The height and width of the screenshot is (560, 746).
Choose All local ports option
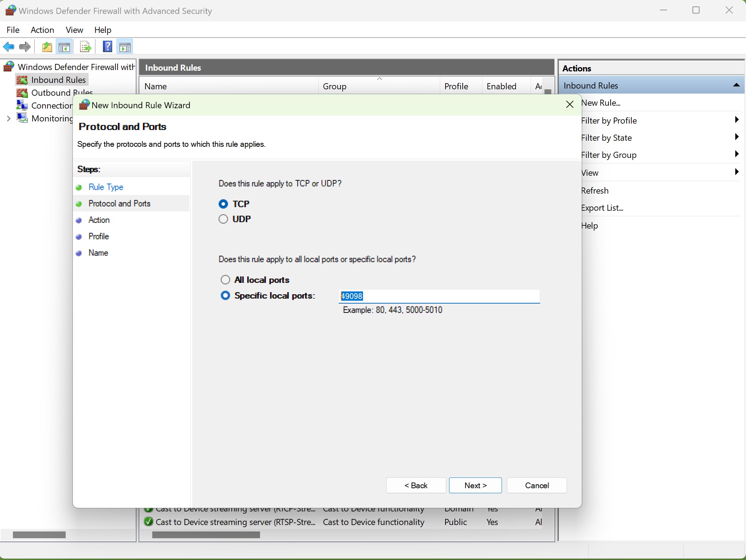(x=225, y=280)
